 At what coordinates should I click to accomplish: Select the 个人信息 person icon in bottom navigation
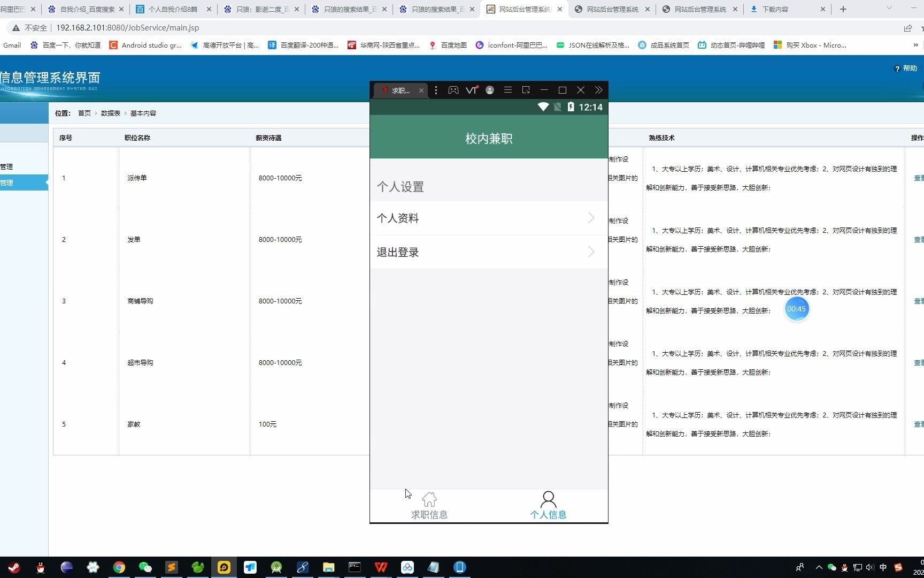coord(548,499)
